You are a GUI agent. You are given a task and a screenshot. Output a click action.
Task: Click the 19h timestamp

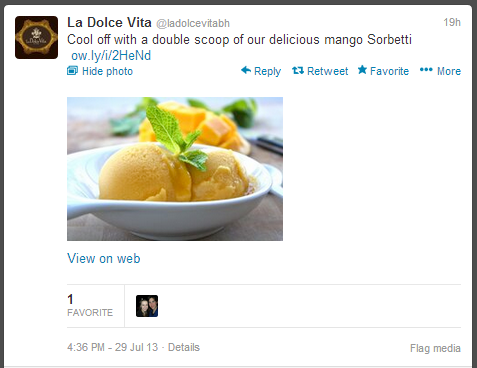(452, 22)
